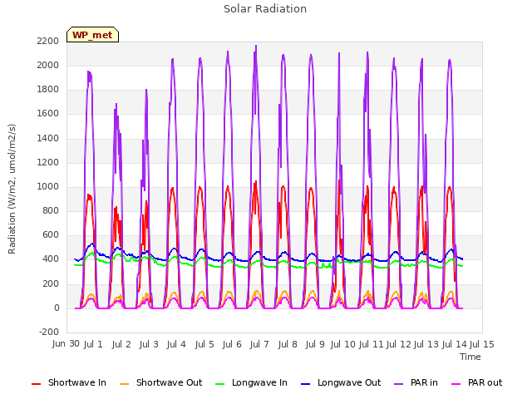Click the green Longwave In legend swatch

[219, 383]
